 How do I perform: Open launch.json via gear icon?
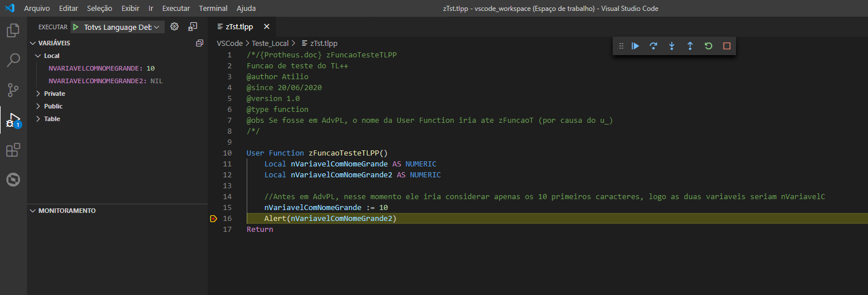[x=174, y=27]
